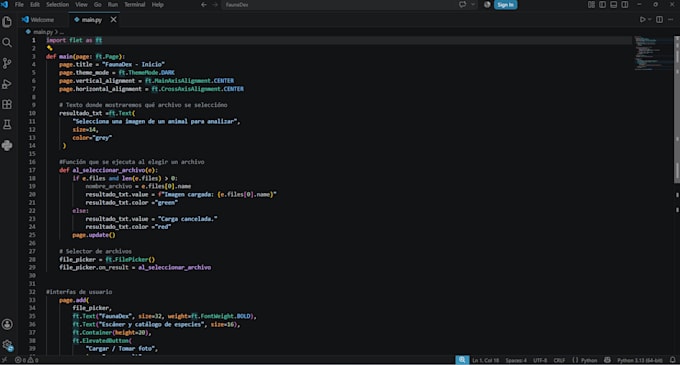Click the round avatar icon beside Sign In
Image resolution: width=680 pixels, height=365 pixels.
(x=487, y=5)
